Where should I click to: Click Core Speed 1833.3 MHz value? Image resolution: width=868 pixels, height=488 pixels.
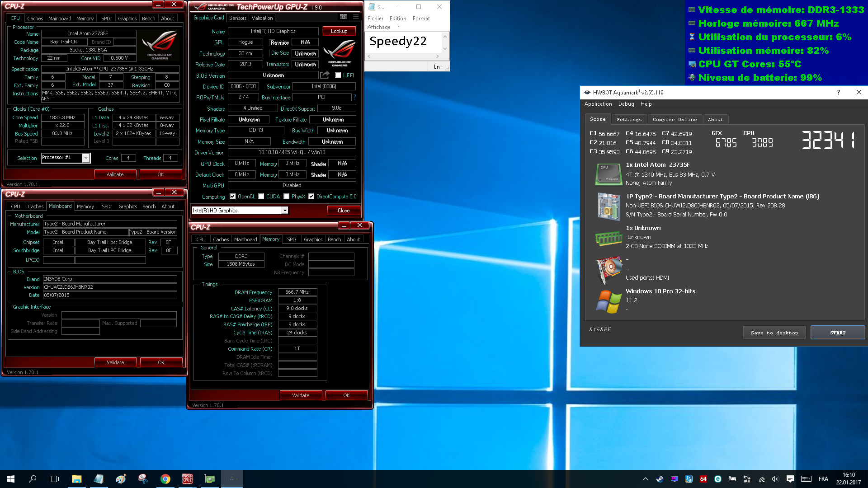[x=62, y=117]
